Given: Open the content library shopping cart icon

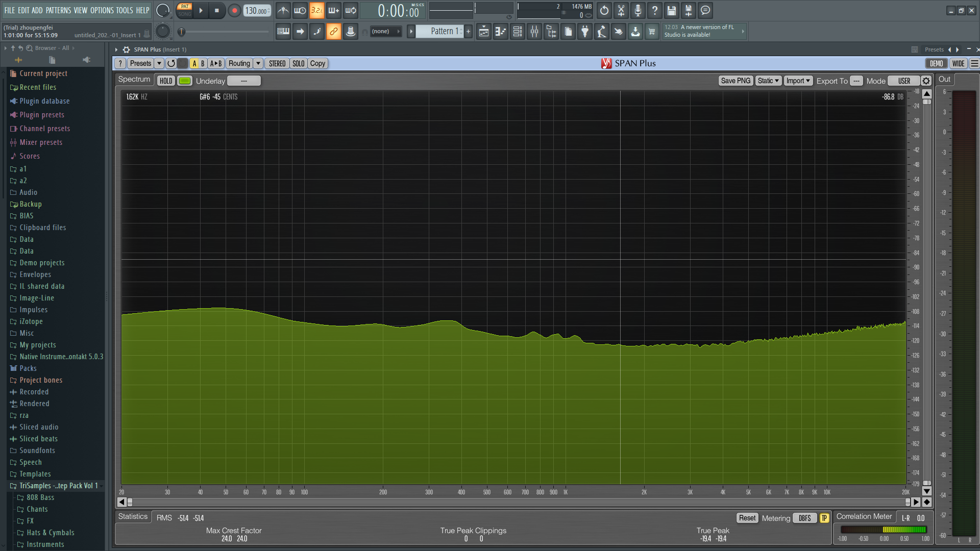Looking at the screenshot, I should click(x=652, y=32).
